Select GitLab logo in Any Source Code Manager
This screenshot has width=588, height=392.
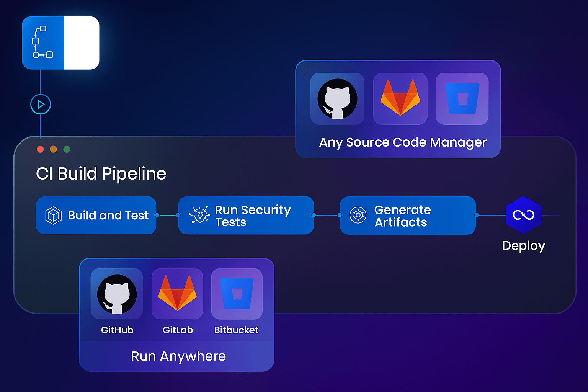[x=400, y=99]
